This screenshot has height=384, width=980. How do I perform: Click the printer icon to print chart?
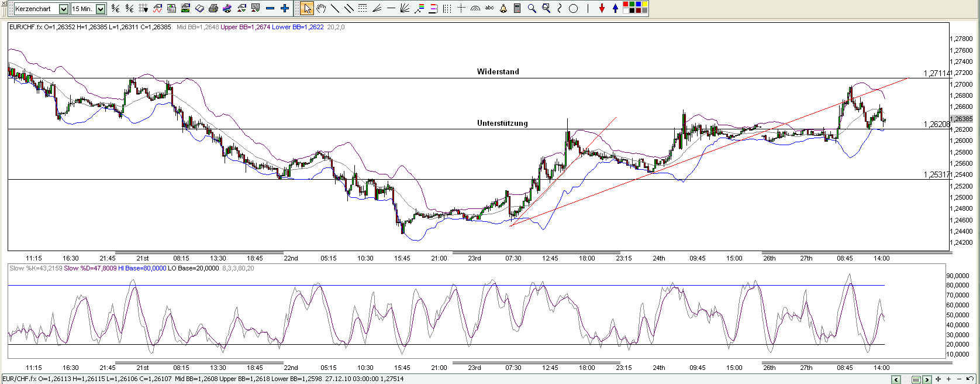(213, 8)
